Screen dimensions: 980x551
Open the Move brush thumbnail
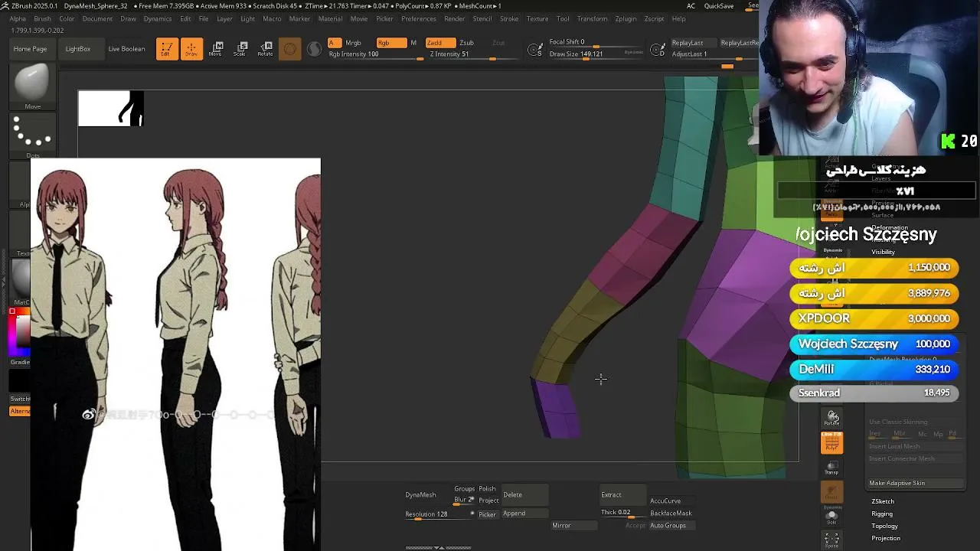[x=32, y=87]
